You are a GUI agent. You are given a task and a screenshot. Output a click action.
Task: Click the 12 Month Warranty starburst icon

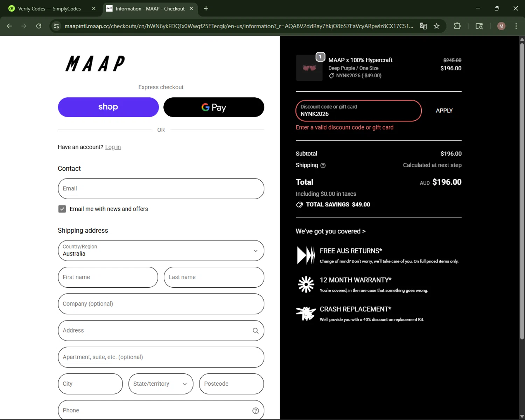[306, 284]
